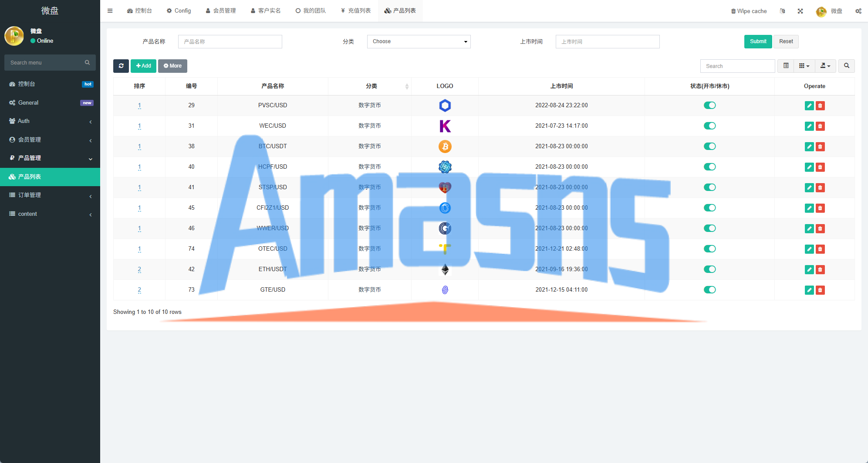Image resolution: width=868 pixels, height=463 pixels.
Task: Click the 微盘 user avatar at top right
Action: click(821, 12)
